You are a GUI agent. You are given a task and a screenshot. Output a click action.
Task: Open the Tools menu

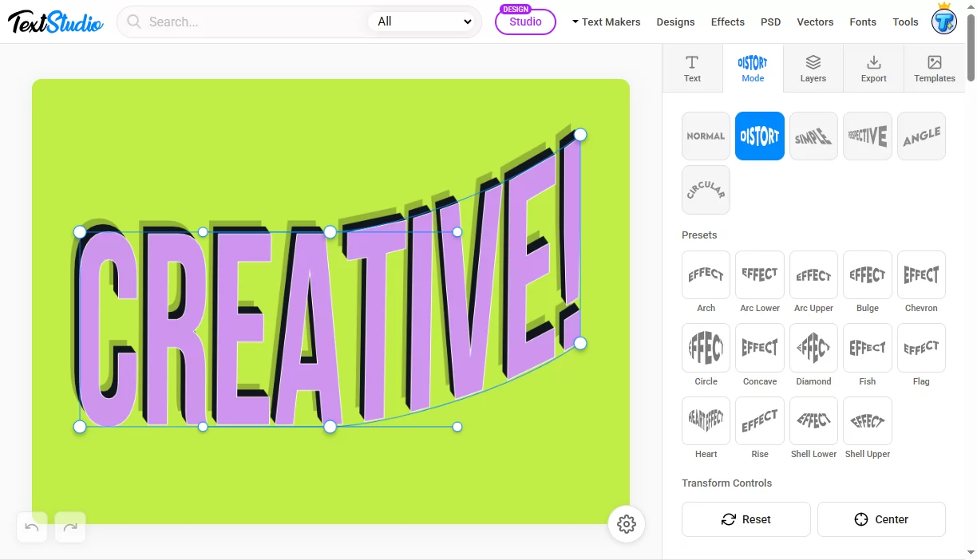(905, 22)
